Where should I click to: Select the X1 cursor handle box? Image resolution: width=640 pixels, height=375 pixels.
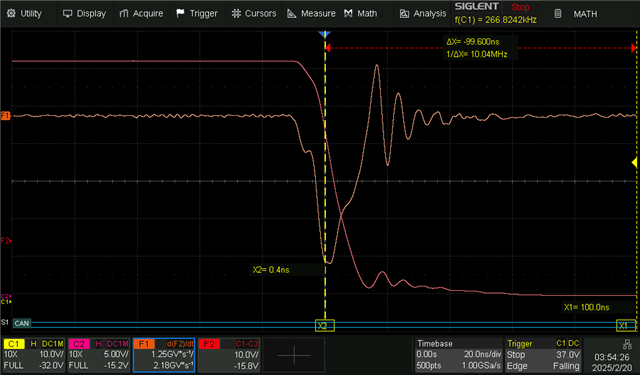point(626,325)
